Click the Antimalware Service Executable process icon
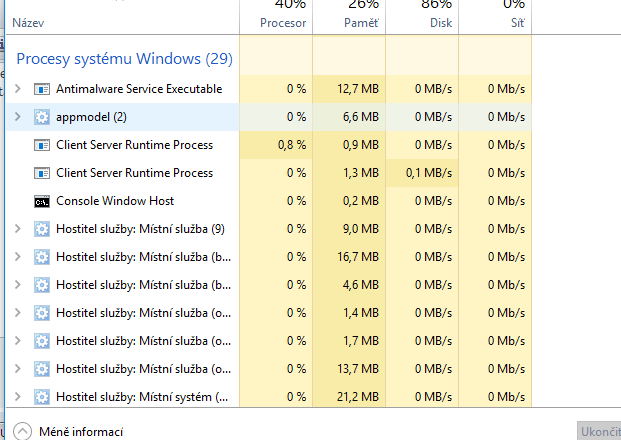621x440 pixels. tap(42, 89)
